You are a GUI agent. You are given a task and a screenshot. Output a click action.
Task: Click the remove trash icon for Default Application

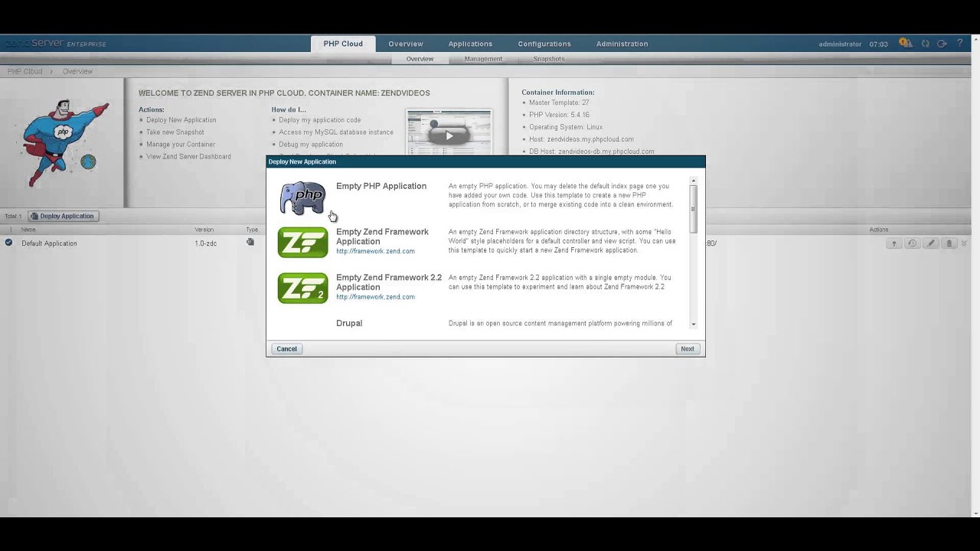[949, 243]
